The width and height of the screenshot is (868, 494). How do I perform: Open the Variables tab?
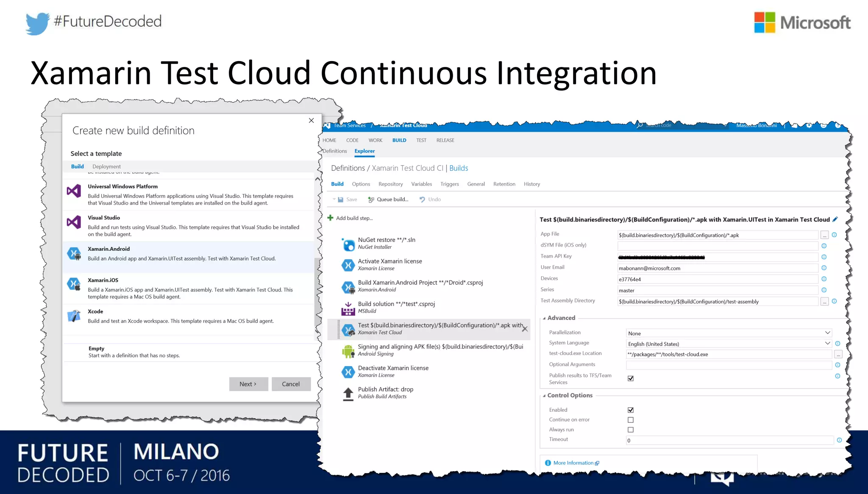coord(421,184)
